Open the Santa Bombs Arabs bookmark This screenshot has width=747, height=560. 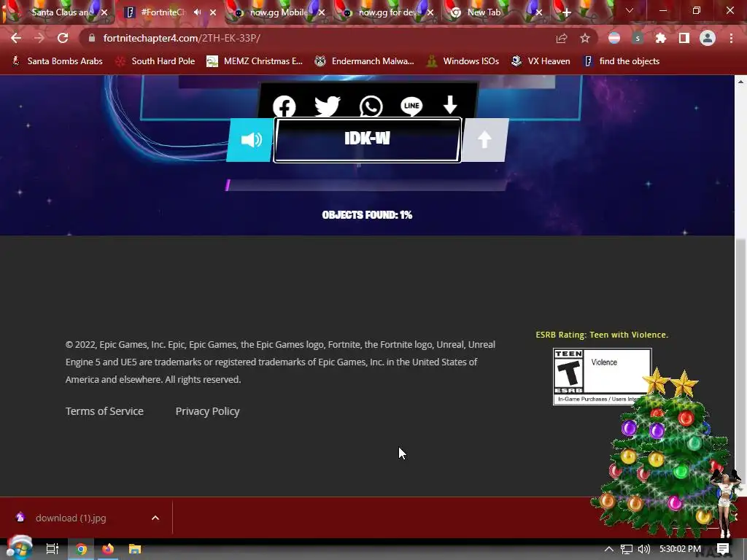click(58, 61)
